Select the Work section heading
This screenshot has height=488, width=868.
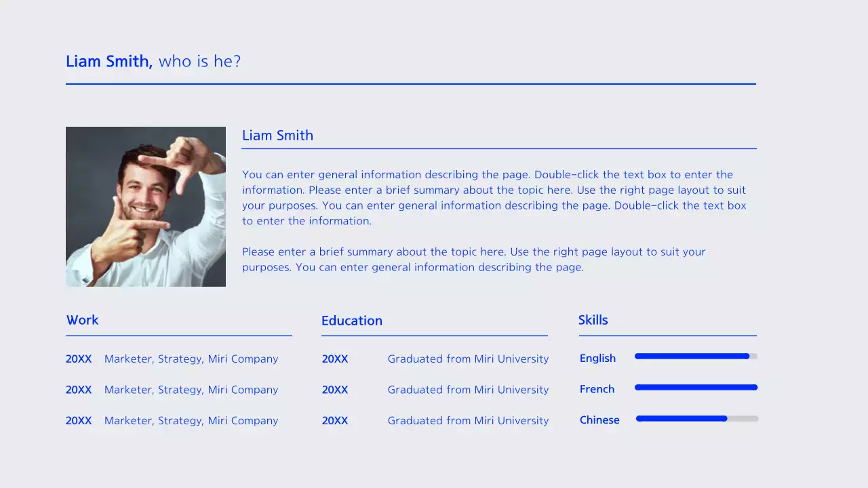click(x=82, y=320)
